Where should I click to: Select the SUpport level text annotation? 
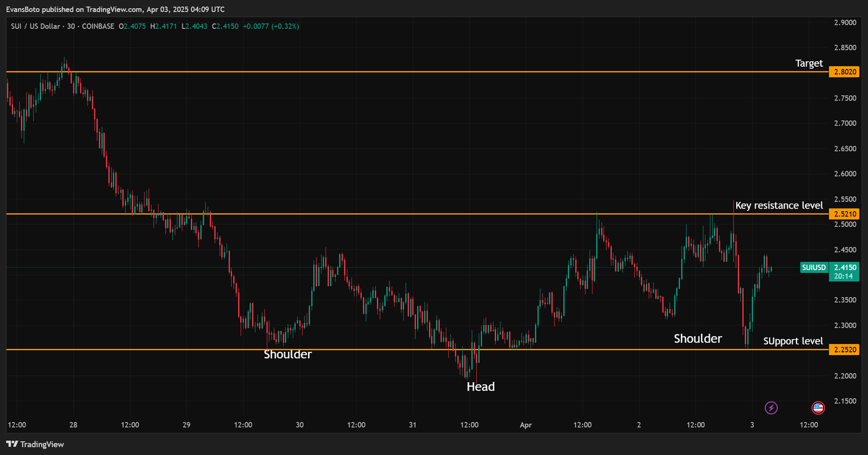point(793,341)
